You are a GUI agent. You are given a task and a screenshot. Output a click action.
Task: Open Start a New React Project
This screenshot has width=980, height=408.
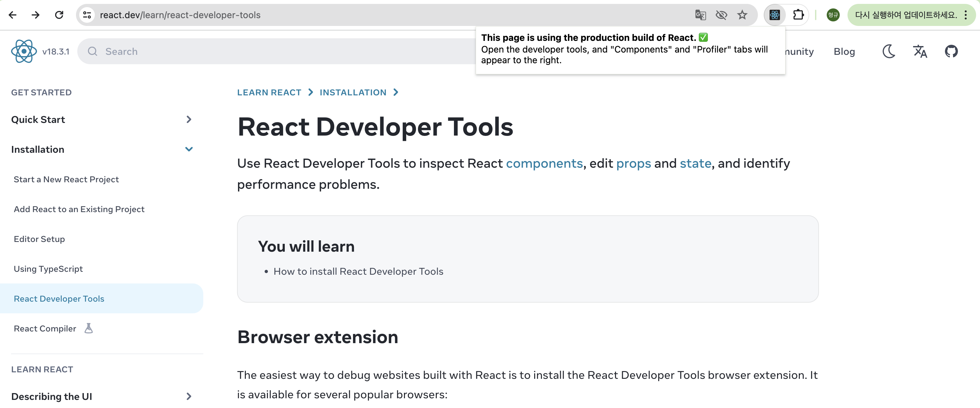(x=66, y=179)
